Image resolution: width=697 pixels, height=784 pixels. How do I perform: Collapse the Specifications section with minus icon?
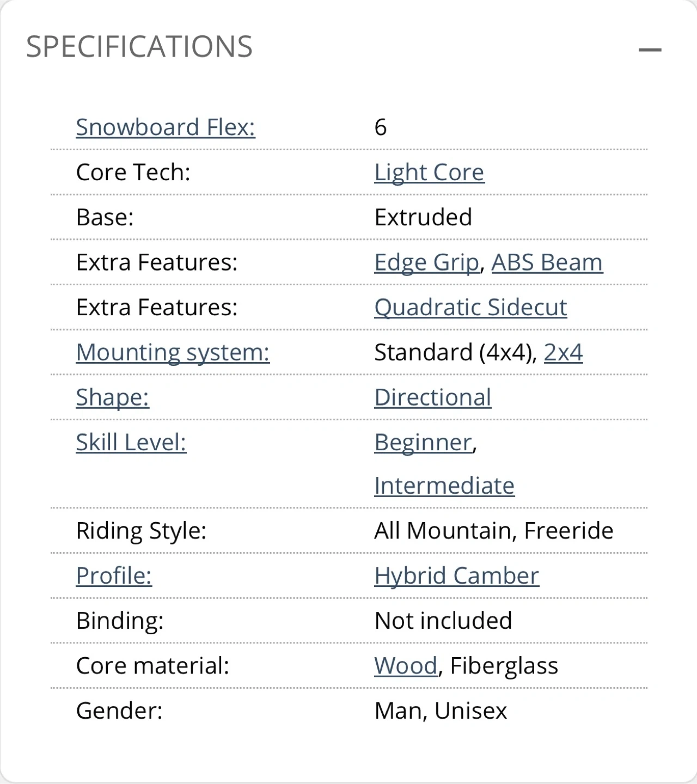click(x=650, y=50)
